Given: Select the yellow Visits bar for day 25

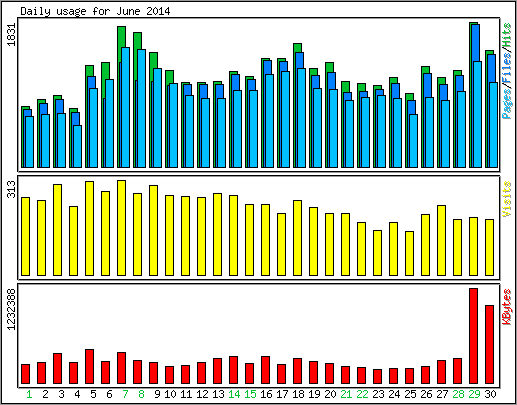Looking at the screenshot, I should (x=409, y=254).
